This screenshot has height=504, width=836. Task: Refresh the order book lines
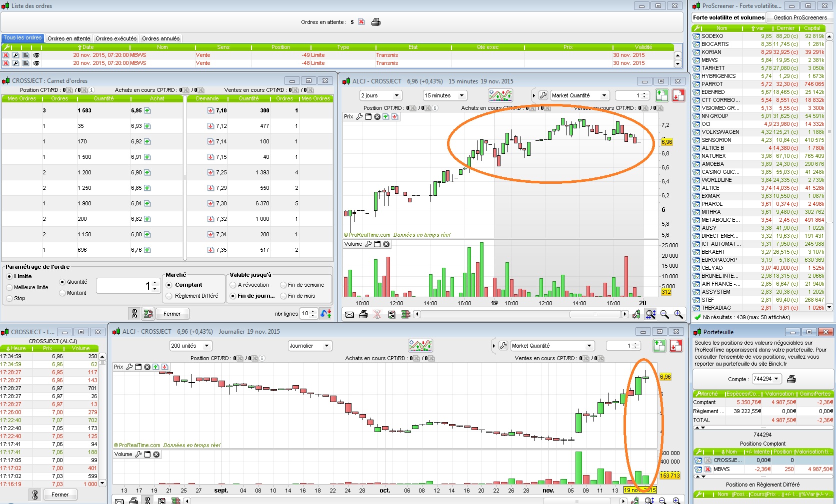tap(326, 314)
